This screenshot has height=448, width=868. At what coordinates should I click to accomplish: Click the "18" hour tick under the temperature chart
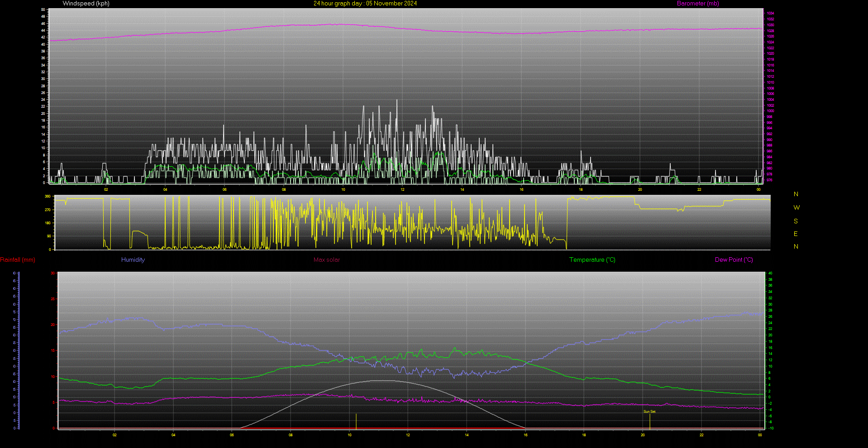point(584,435)
